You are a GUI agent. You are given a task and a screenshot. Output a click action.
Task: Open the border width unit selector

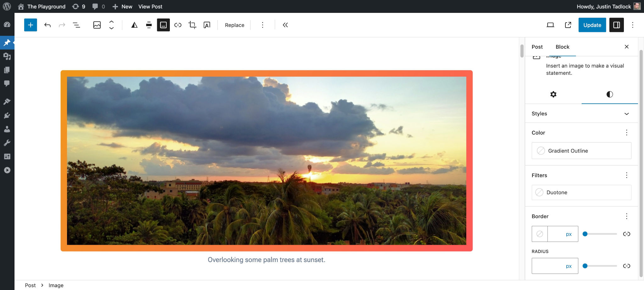(x=569, y=234)
